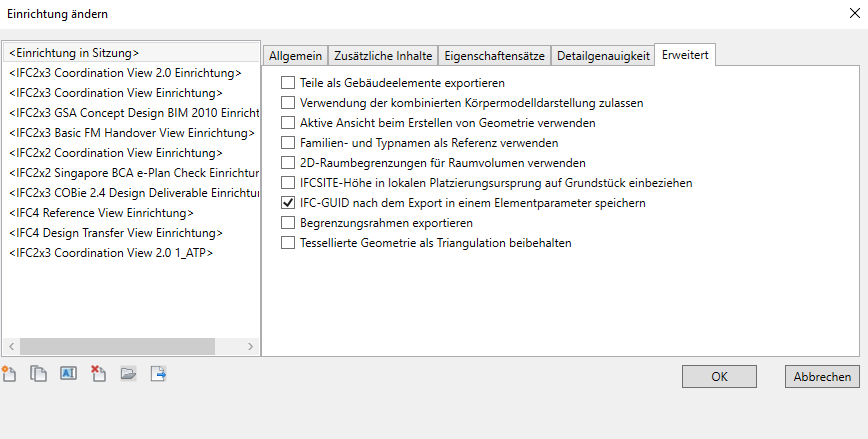Load a setup from file
The image size is (868, 439).
[x=128, y=375]
